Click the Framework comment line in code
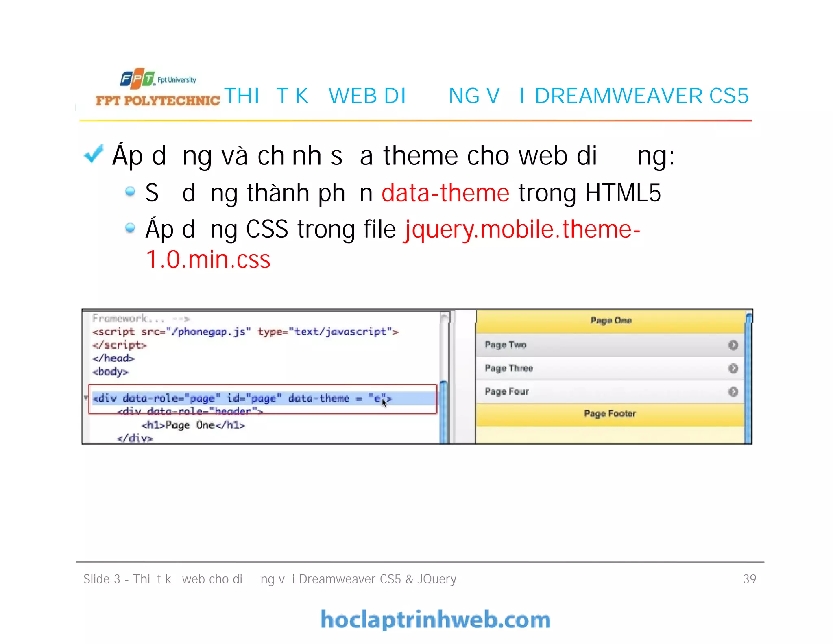 pos(141,318)
